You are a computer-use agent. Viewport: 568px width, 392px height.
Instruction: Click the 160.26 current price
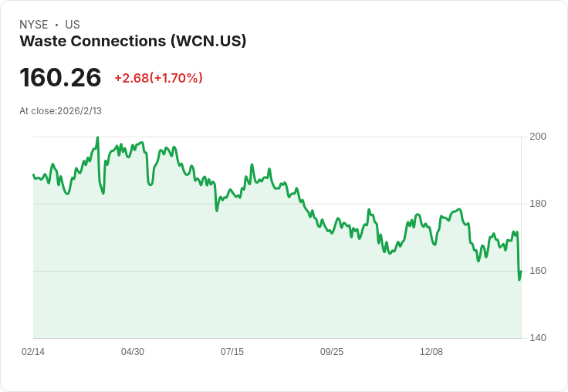60,78
